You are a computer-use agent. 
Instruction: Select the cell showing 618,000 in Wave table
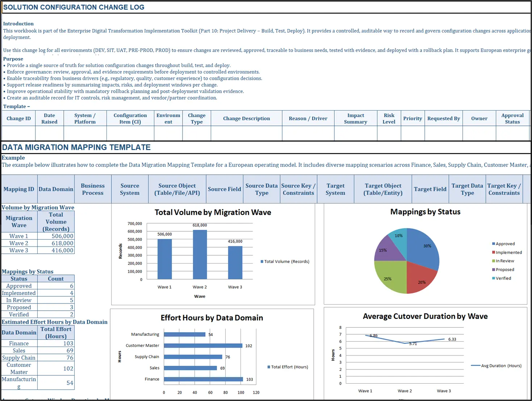pyautogui.click(x=56, y=243)
